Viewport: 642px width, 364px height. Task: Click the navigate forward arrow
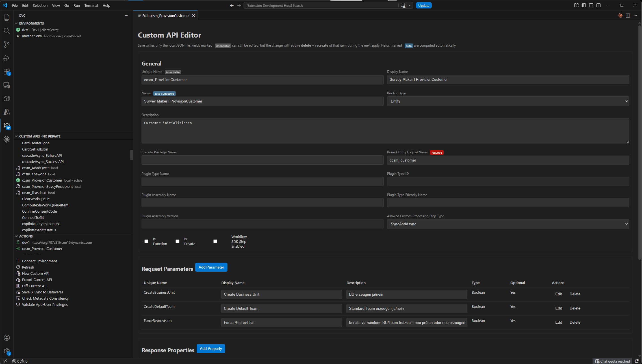click(x=239, y=5)
